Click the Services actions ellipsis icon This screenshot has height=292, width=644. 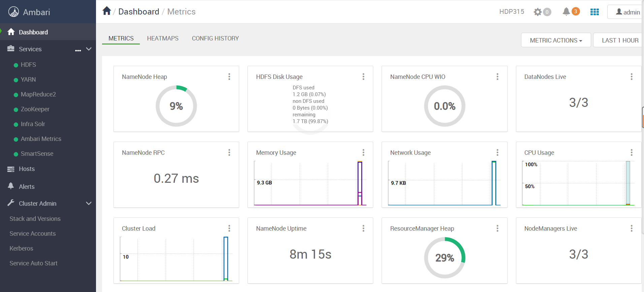coord(78,50)
